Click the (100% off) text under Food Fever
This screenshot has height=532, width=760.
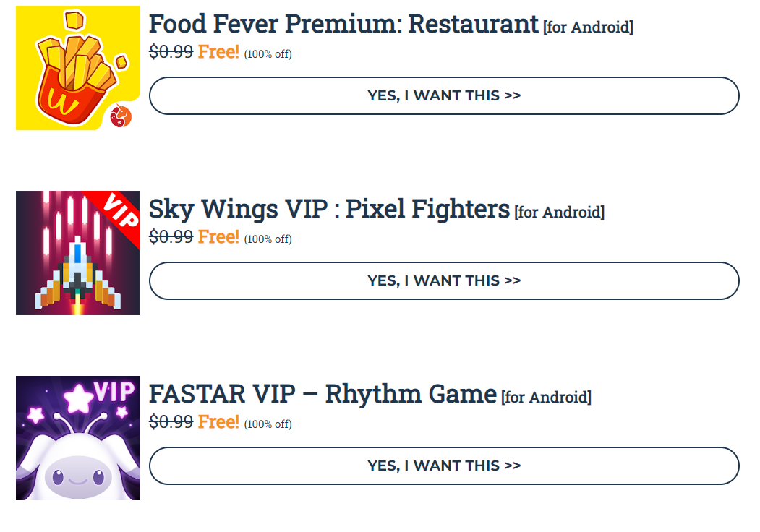[x=268, y=53]
